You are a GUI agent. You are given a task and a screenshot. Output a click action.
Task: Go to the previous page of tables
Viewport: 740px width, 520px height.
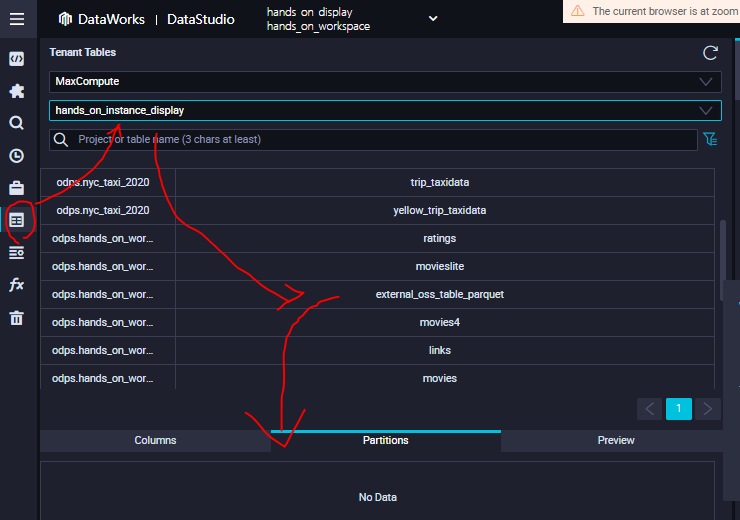650,409
